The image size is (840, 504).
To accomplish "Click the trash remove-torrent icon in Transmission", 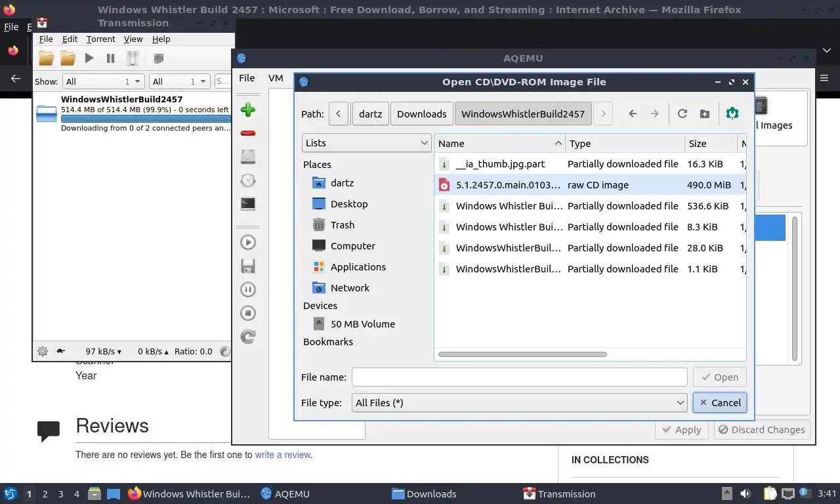I will point(133,58).
